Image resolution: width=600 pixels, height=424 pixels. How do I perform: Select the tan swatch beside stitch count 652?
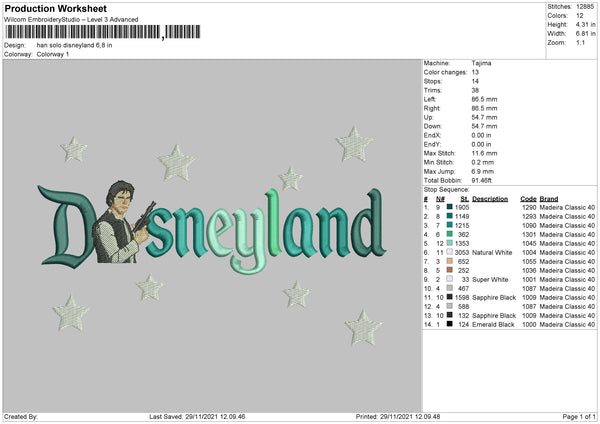[x=450, y=261]
